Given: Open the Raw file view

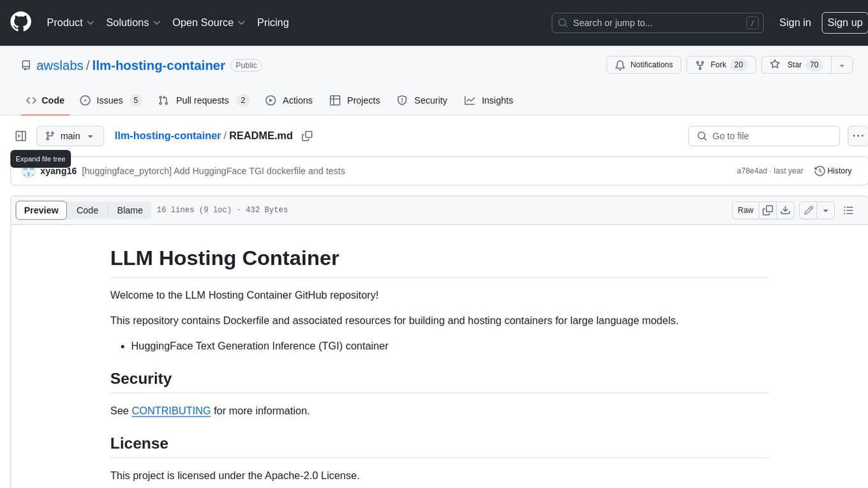Looking at the screenshot, I should (745, 210).
